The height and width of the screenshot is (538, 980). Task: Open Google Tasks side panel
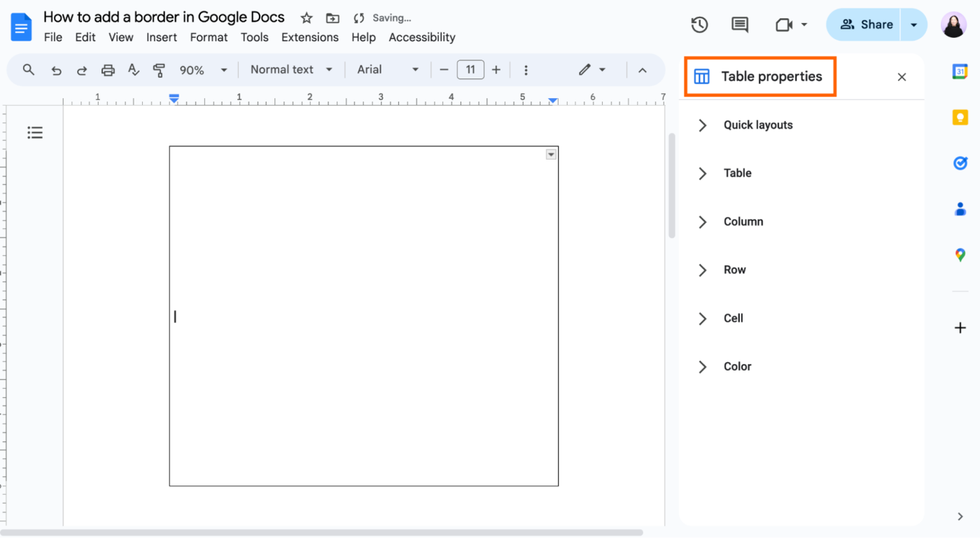960,163
